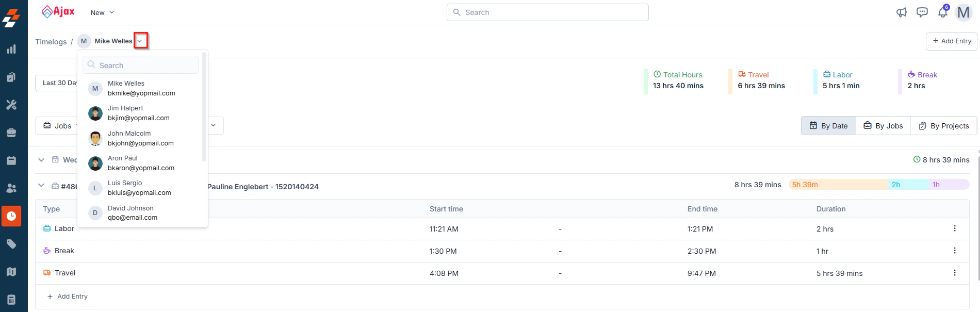The height and width of the screenshot is (312, 980).
Task: Click the Ajax logo
Action: pyautogui.click(x=58, y=11)
